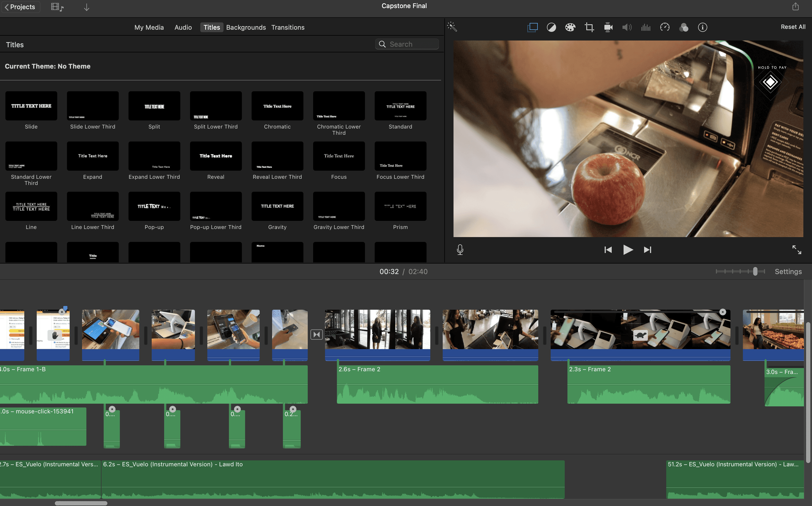Select the cropping tool icon

[x=589, y=27]
